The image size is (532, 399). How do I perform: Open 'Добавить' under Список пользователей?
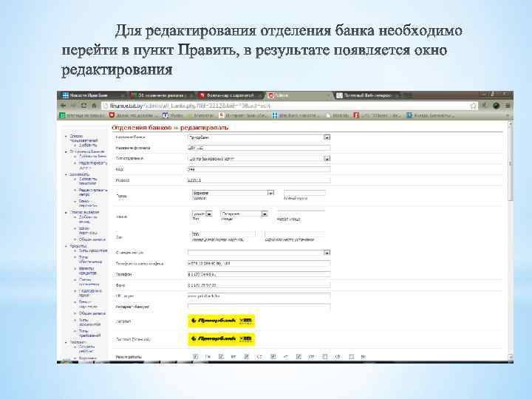point(88,145)
